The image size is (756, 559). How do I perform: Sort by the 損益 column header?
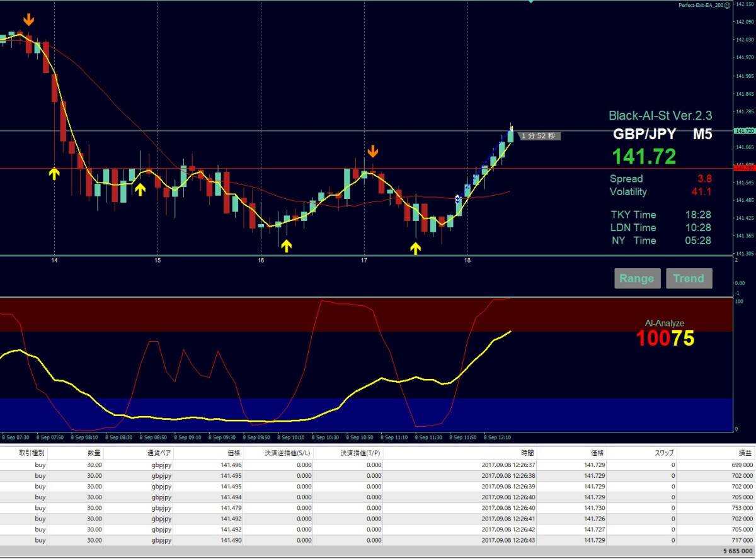[x=745, y=453]
